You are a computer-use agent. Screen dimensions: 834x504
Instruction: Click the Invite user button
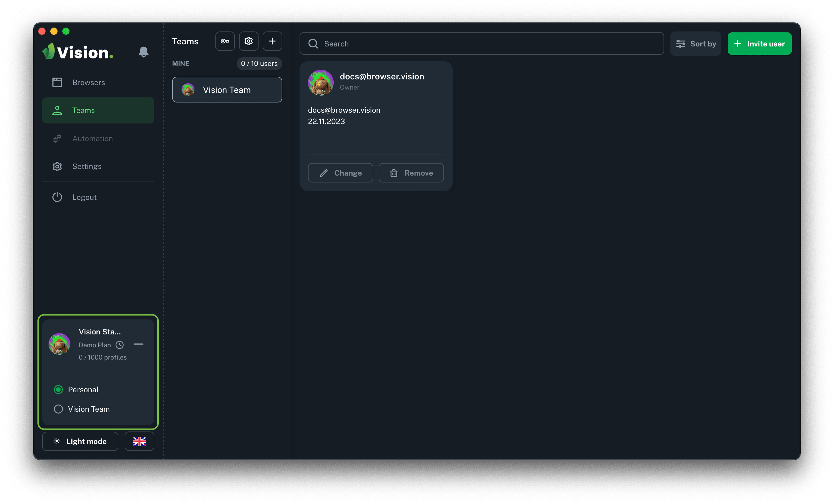(759, 44)
